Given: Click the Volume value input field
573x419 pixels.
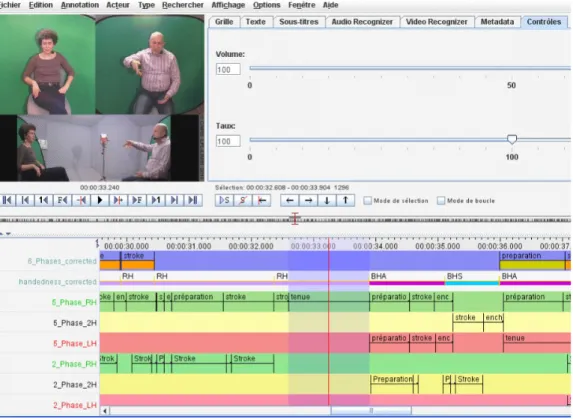Looking at the screenshot, I should pyautogui.click(x=228, y=69).
